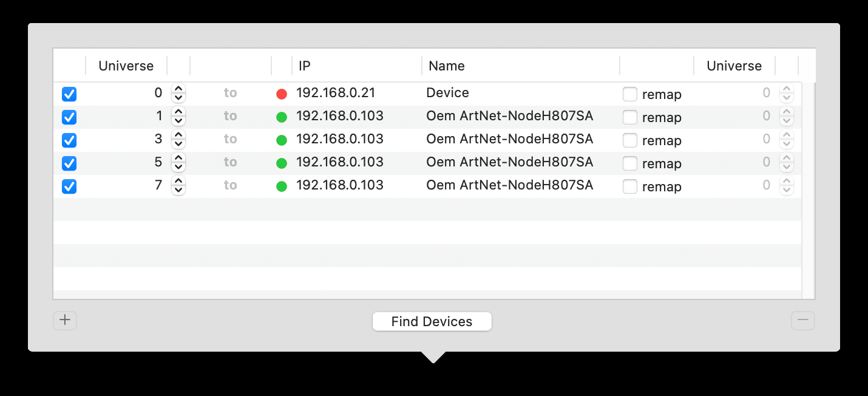Sort by the IP column header
The width and height of the screenshot is (868, 396).
pyautogui.click(x=356, y=66)
